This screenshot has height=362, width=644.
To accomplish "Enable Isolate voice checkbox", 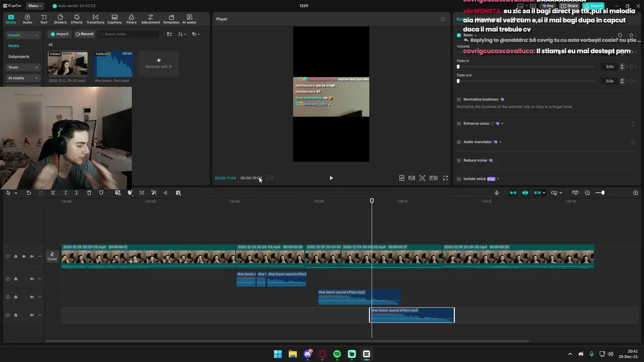I will pos(459,179).
